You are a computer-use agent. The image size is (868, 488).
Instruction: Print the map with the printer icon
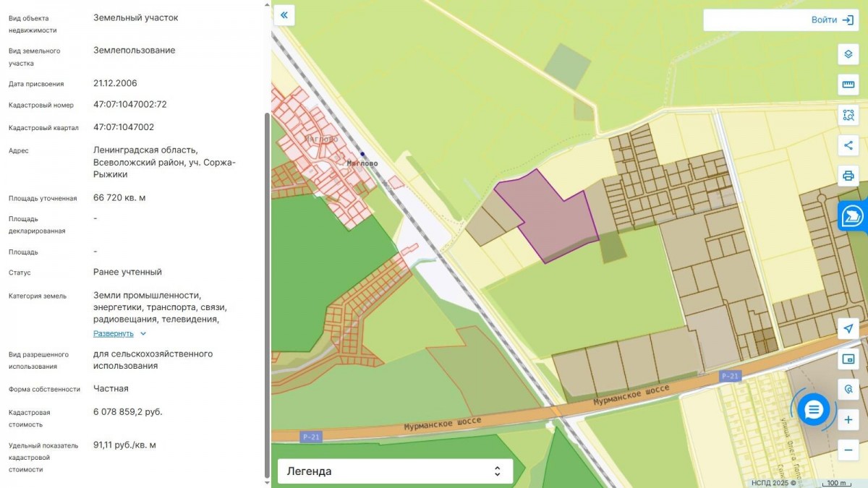click(848, 176)
